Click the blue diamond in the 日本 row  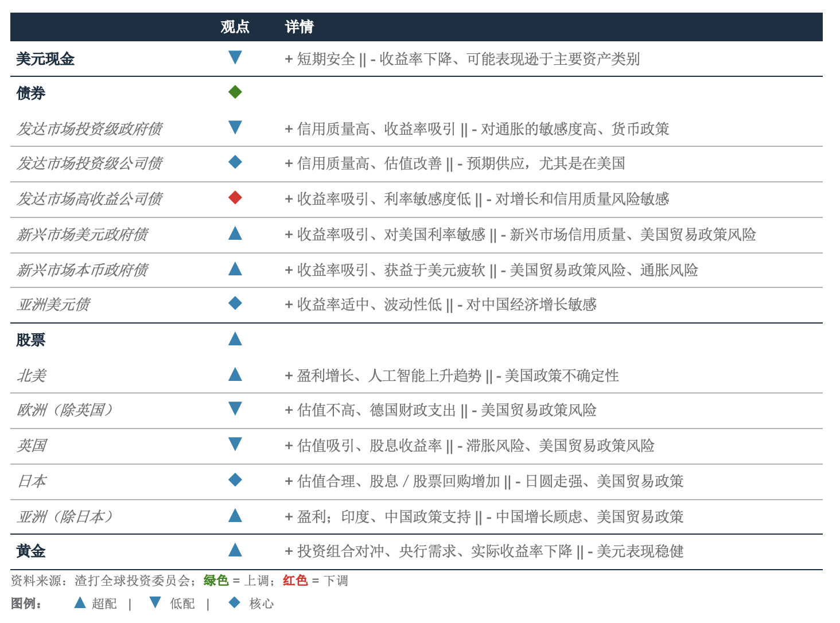[x=235, y=480]
